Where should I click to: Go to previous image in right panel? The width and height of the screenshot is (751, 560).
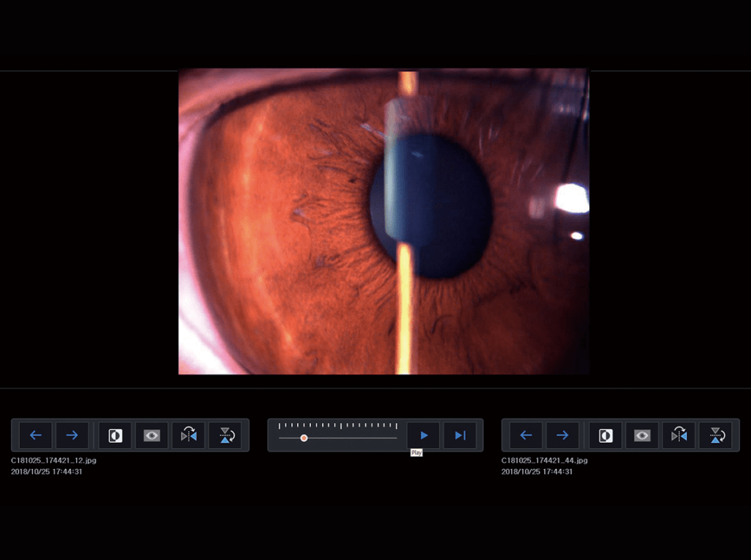coord(525,435)
